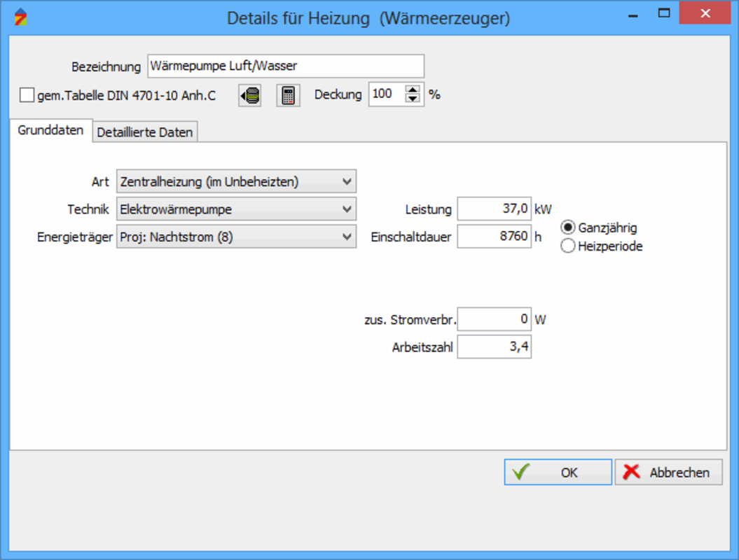Switch to the Detaillierte Daten tab
The height and width of the screenshot is (560, 739).
click(x=145, y=132)
